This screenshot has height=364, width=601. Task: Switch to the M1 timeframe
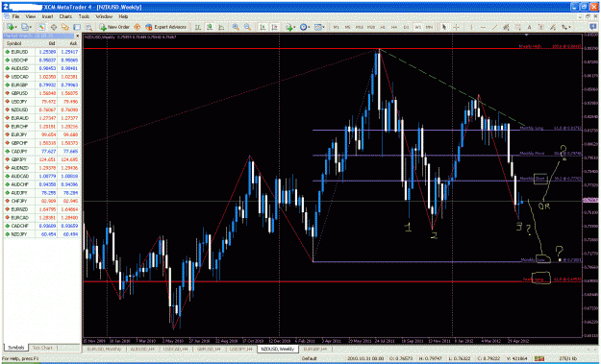[336, 27]
